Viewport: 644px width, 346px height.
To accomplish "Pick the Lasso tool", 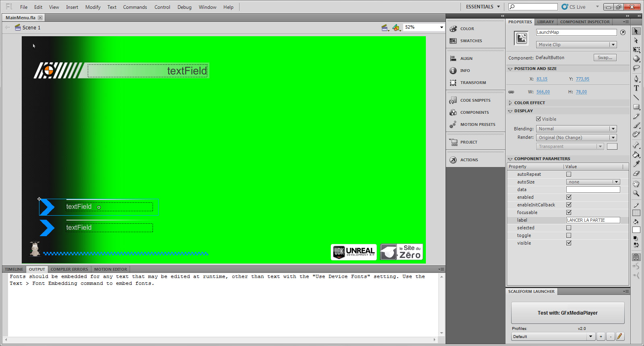I will tap(636, 68).
